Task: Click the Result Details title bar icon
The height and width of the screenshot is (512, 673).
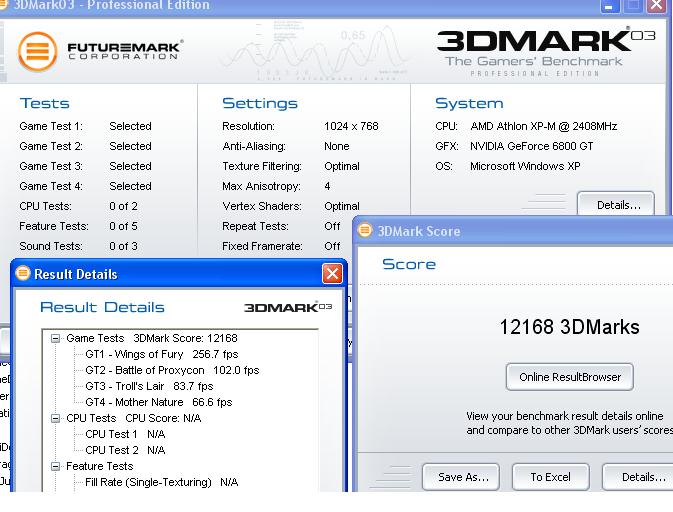Action: pyautogui.click(x=23, y=273)
